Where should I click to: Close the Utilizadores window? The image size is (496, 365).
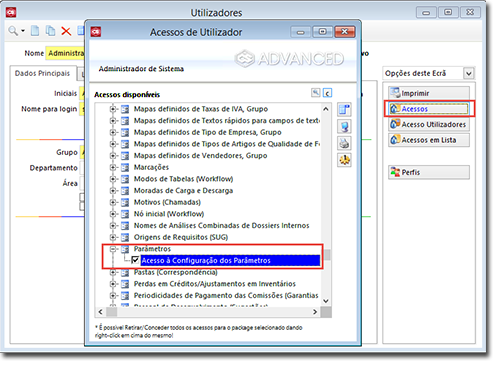click(x=470, y=12)
